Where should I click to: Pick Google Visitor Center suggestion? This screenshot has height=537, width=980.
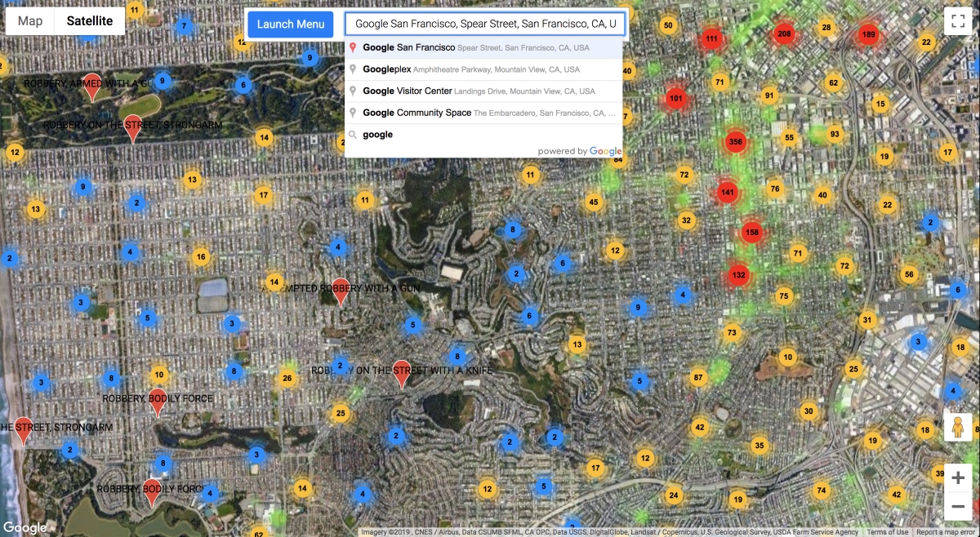[x=483, y=91]
